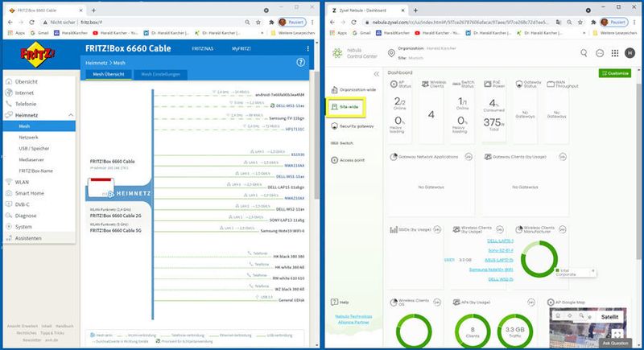Open Wireless Clients Manufacturer period selector
The image size is (644, 350).
(x=562, y=229)
